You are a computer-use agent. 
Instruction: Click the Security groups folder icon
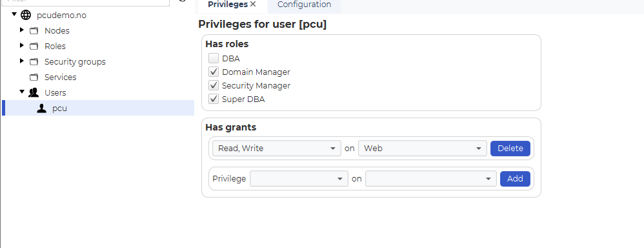[x=34, y=62]
